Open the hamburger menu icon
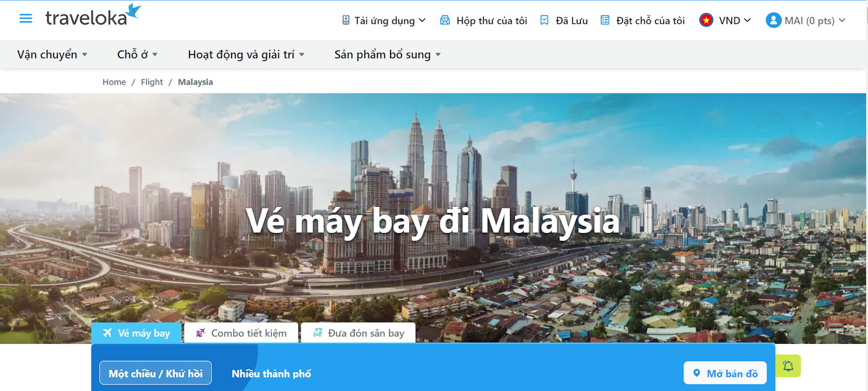The image size is (868, 391). (25, 18)
